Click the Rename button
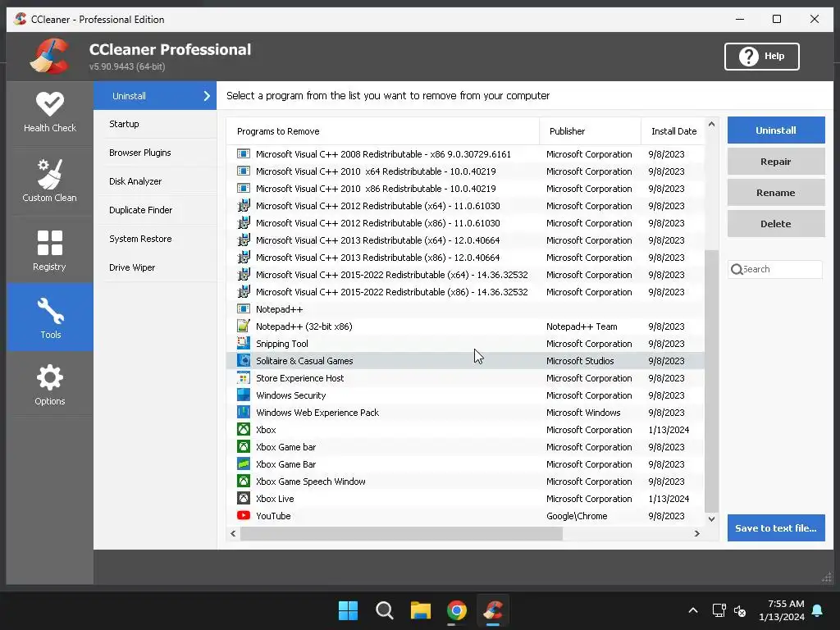 pos(776,192)
